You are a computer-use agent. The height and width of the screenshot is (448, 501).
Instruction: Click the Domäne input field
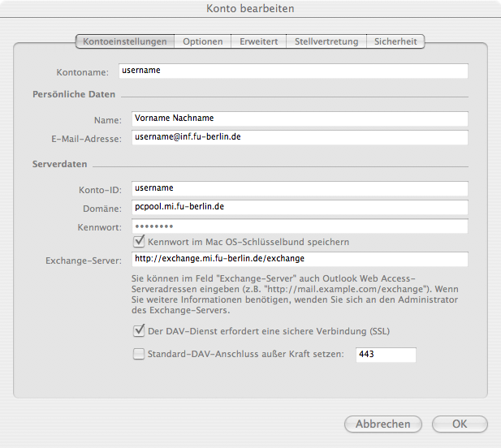tap(300, 207)
